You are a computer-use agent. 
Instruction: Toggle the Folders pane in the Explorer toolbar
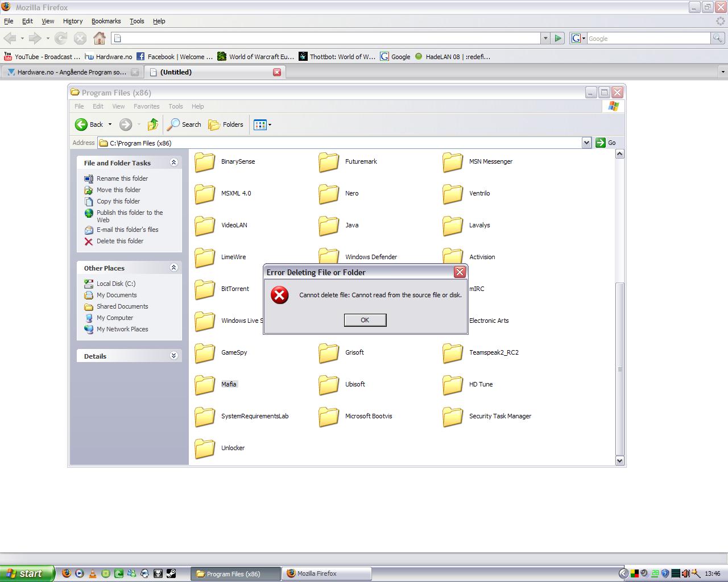[x=226, y=124]
